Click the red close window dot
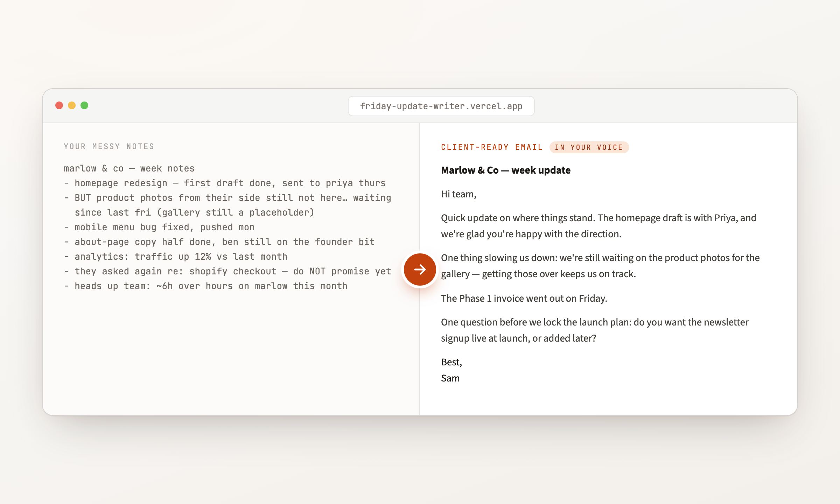This screenshot has height=504, width=840. (59, 105)
